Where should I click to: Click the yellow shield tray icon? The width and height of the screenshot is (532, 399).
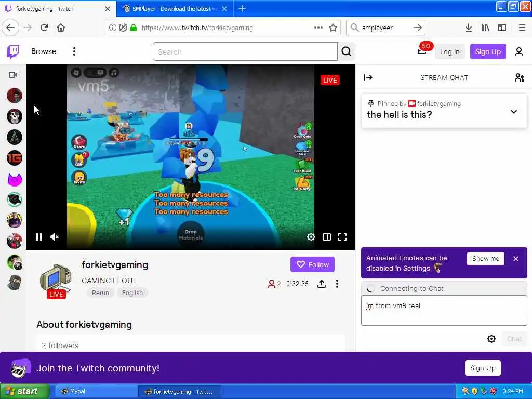click(x=474, y=392)
